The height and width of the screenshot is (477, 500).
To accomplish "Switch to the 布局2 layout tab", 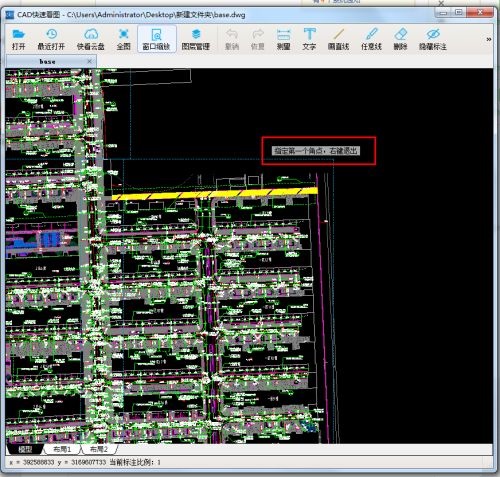I will tap(99, 449).
